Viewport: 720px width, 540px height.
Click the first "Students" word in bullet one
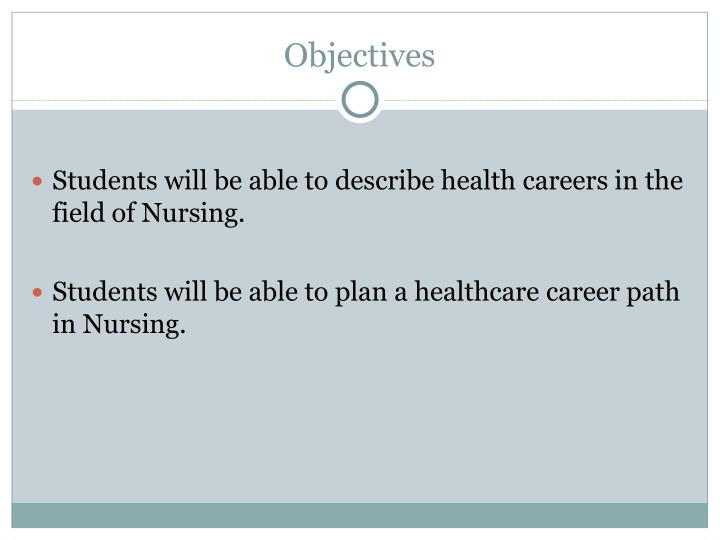105,180
